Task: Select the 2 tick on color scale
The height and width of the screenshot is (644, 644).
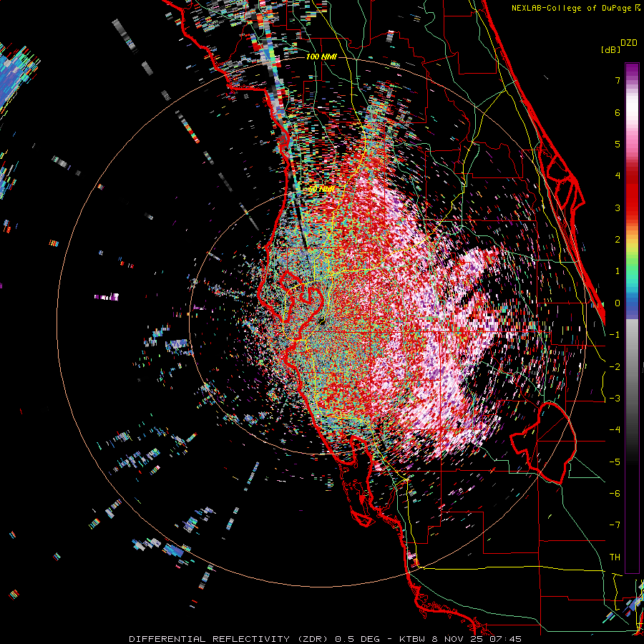Action: point(618,240)
